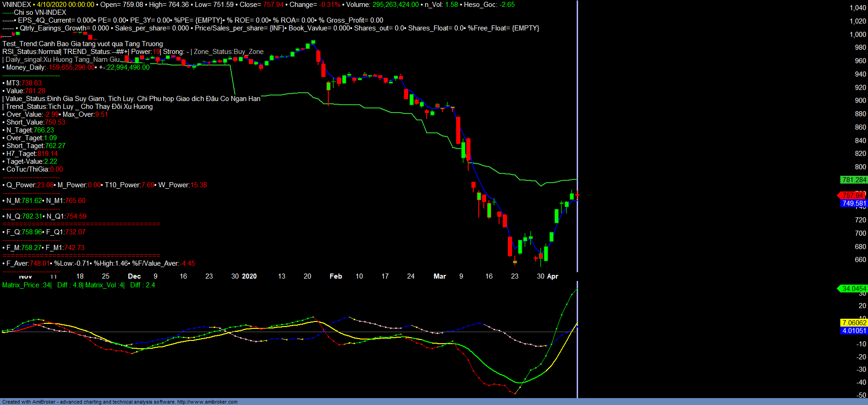This screenshot has width=868, height=405.
Task: Click the Q_Power value text
Action: [28, 185]
